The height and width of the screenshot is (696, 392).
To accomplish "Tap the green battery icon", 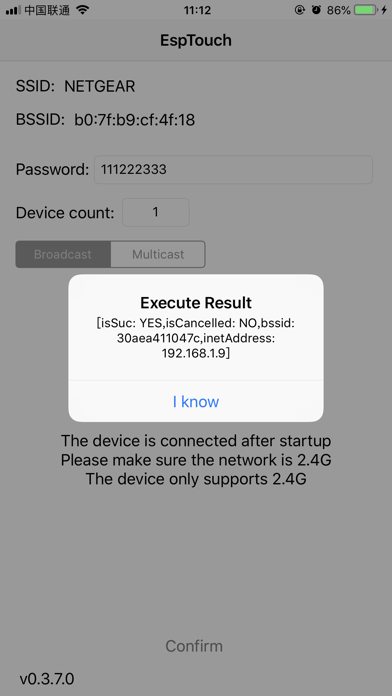I will click(x=366, y=10).
